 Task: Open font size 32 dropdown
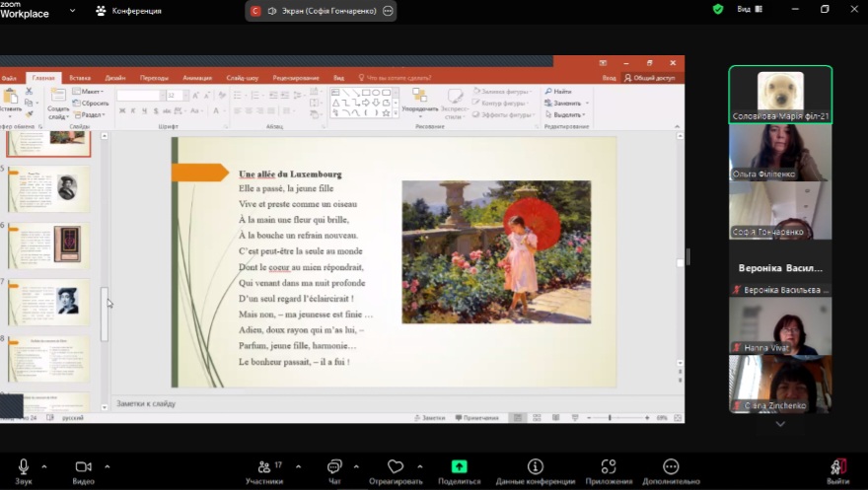(x=186, y=96)
